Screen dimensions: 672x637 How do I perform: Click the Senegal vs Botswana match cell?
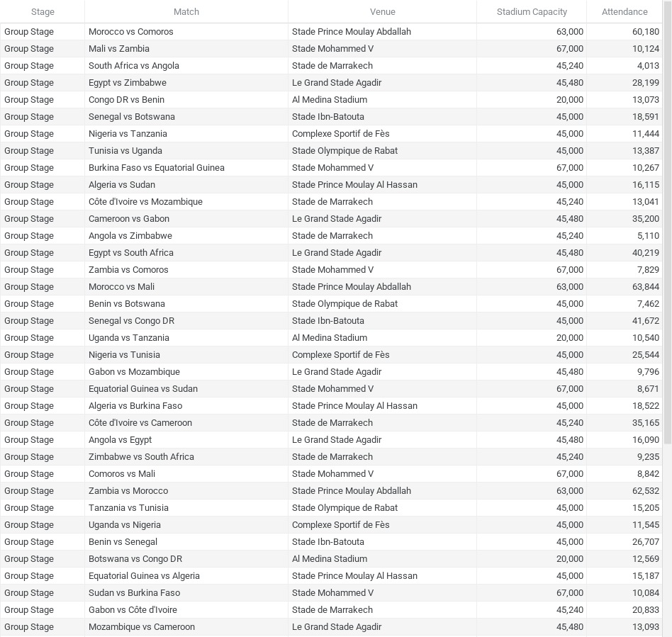(132, 117)
